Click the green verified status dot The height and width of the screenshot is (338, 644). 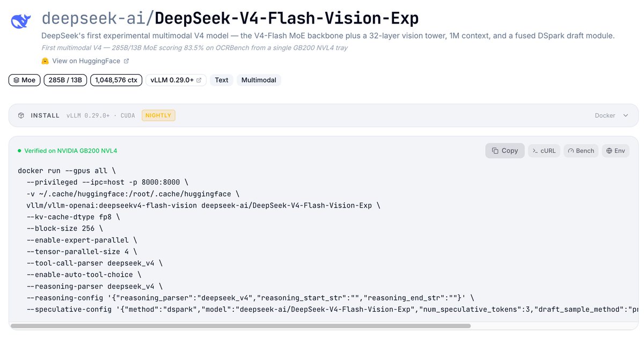click(20, 151)
